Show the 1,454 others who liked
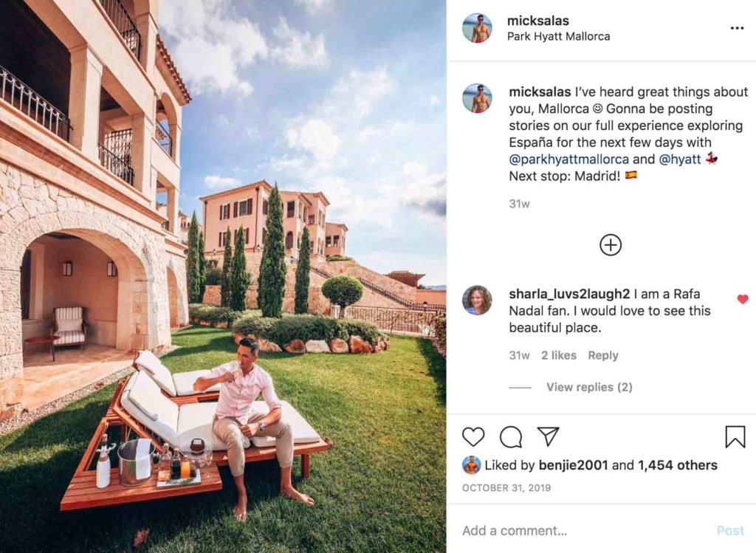 point(678,465)
